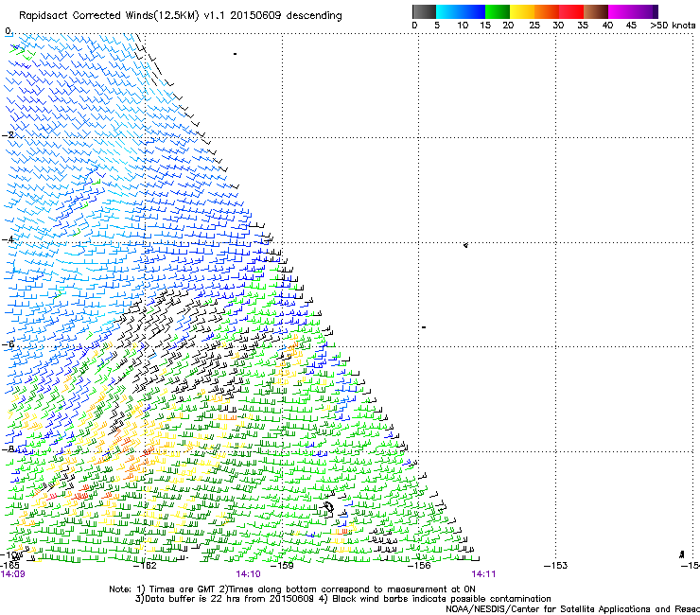Click the NOAA/NESDIS credit line
Screen dimensions: 700x615
coord(572,609)
